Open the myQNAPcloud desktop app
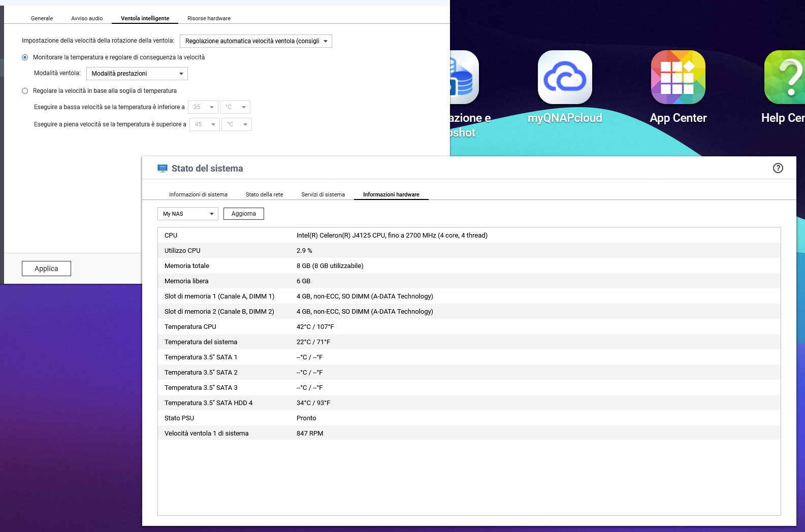 click(x=565, y=78)
